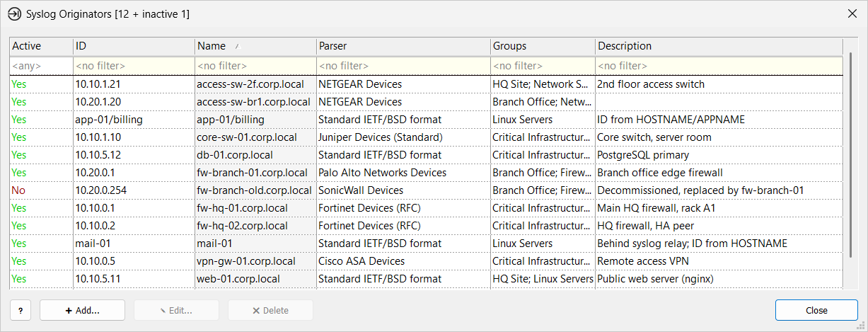The image size is (868, 332).
Task: Click the ID column filter field
Action: click(x=134, y=66)
